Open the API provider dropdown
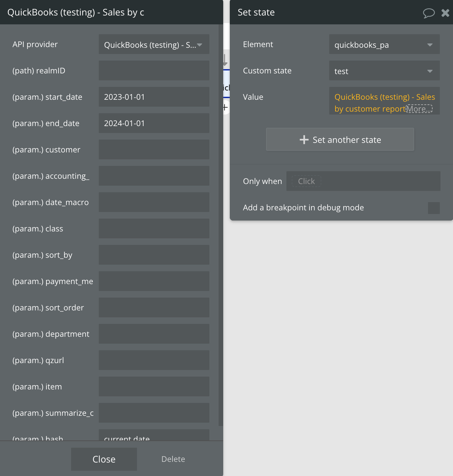The image size is (453, 476). point(154,44)
